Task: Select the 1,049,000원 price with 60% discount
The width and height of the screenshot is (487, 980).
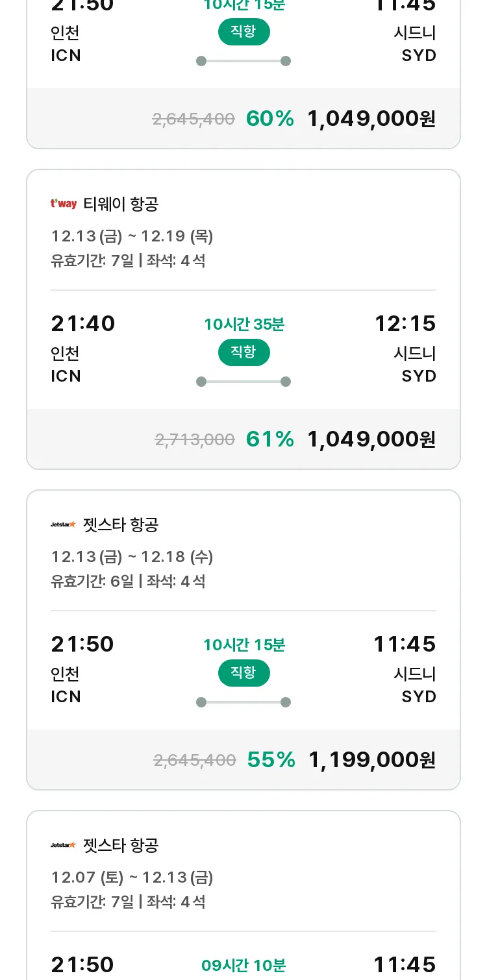Action: [x=371, y=119]
